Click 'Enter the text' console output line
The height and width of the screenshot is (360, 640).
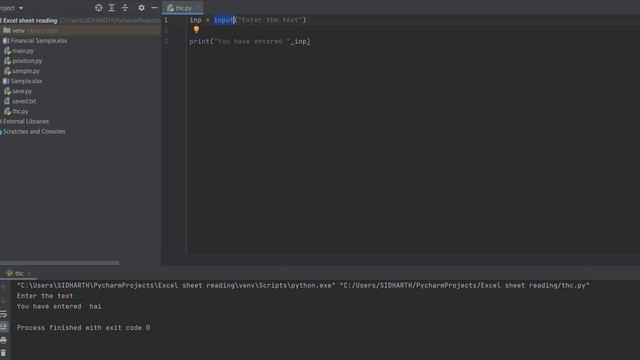pyautogui.click(x=45, y=296)
